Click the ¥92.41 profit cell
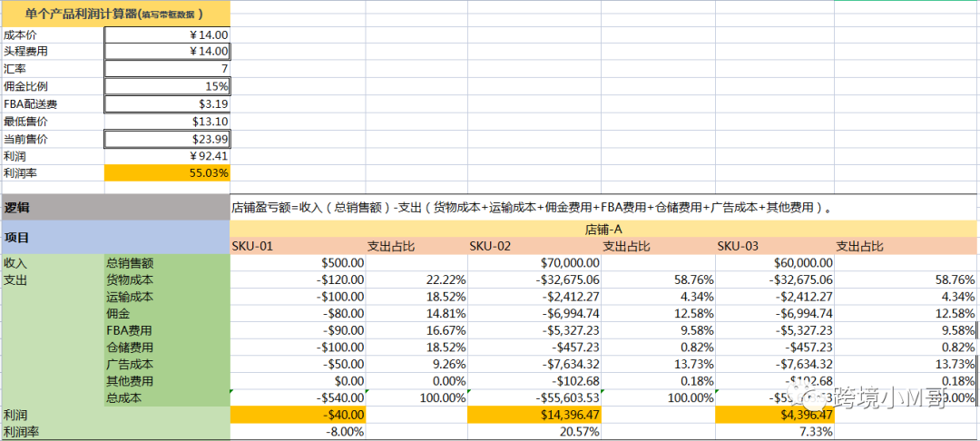The image size is (980, 441). point(167,156)
